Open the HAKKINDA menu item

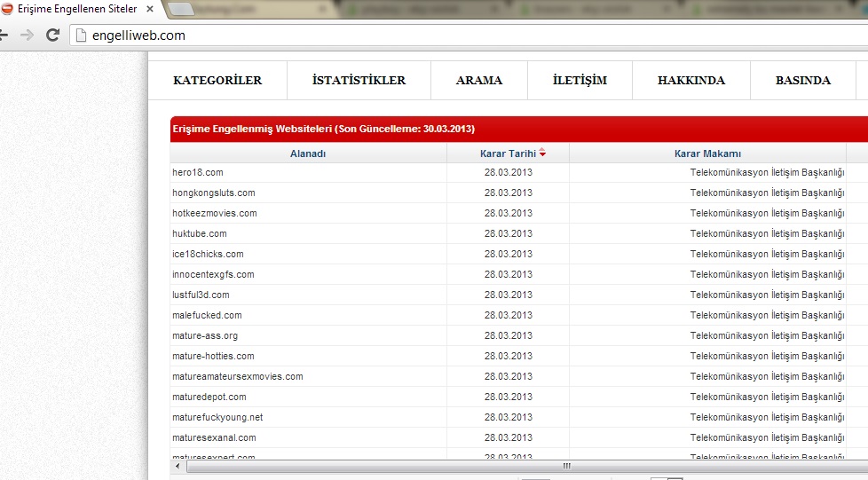(x=690, y=80)
